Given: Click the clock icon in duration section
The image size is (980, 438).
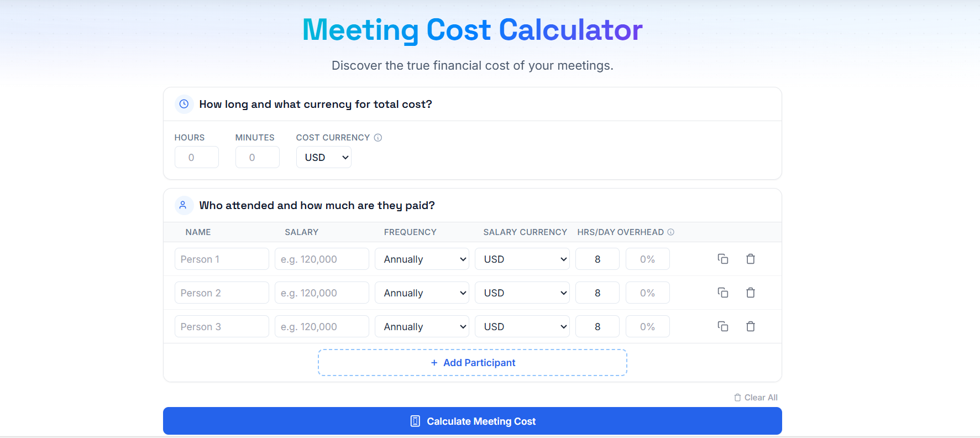Looking at the screenshot, I should tap(184, 103).
